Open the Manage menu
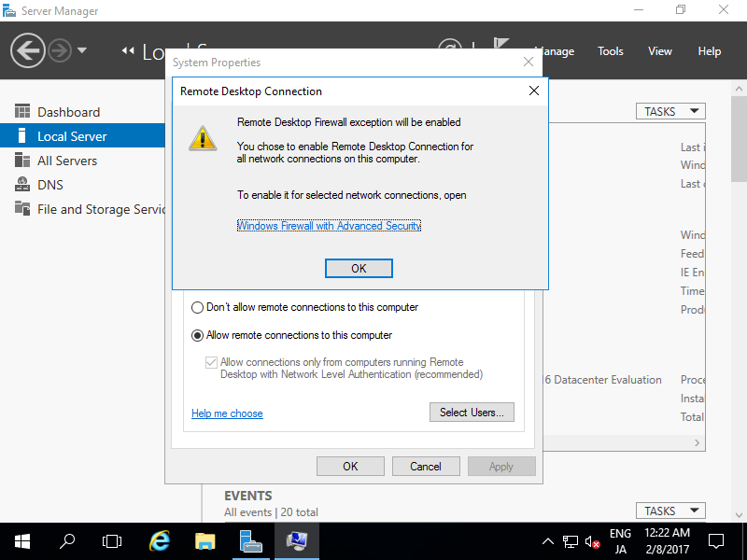Image resolution: width=747 pixels, height=560 pixels. tap(555, 51)
